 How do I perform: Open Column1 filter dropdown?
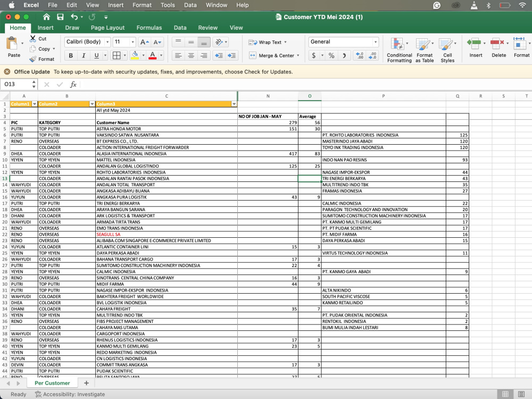pos(34,104)
